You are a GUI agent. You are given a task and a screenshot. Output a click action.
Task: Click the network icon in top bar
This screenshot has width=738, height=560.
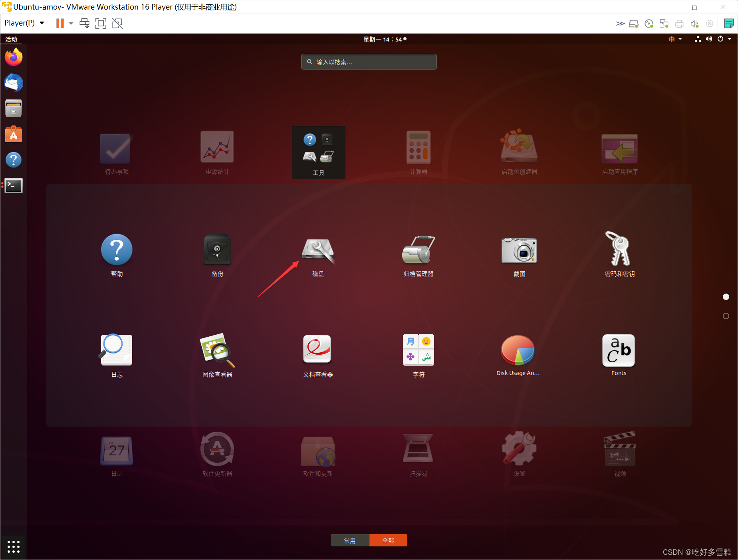pos(698,39)
